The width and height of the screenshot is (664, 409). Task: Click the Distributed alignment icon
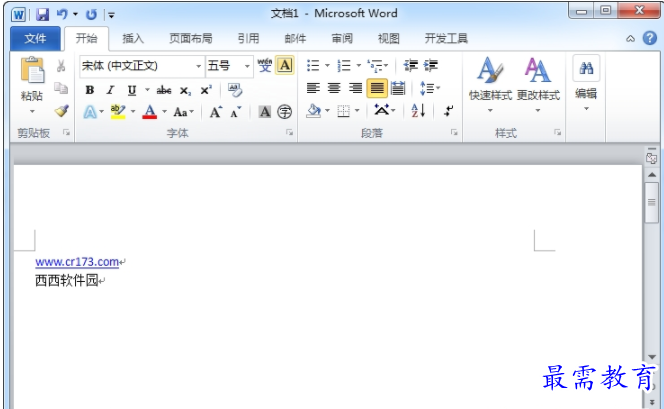(x=398, y=88)
